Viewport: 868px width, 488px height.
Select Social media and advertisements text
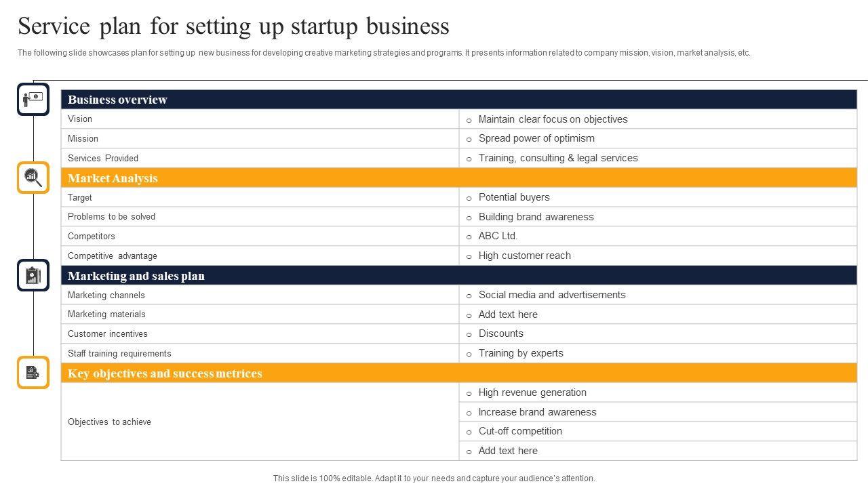tap(552, 295)
